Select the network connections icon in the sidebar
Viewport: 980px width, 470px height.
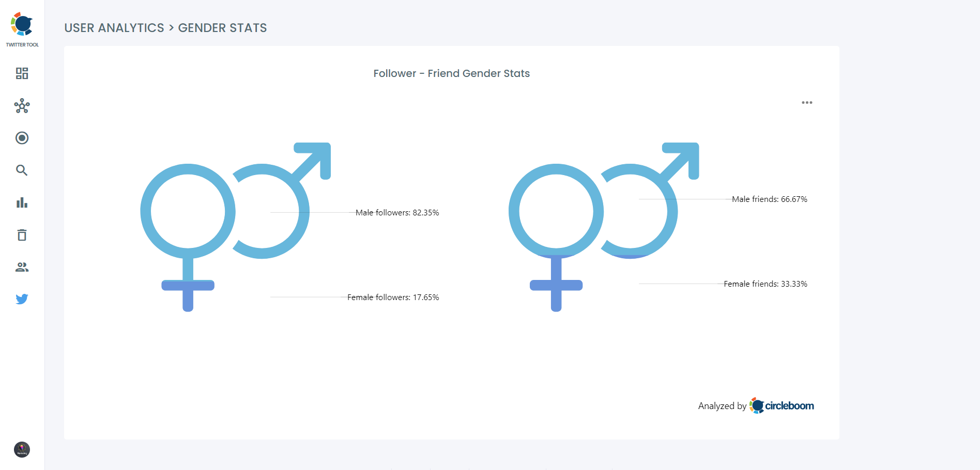[x=22, y=106]
